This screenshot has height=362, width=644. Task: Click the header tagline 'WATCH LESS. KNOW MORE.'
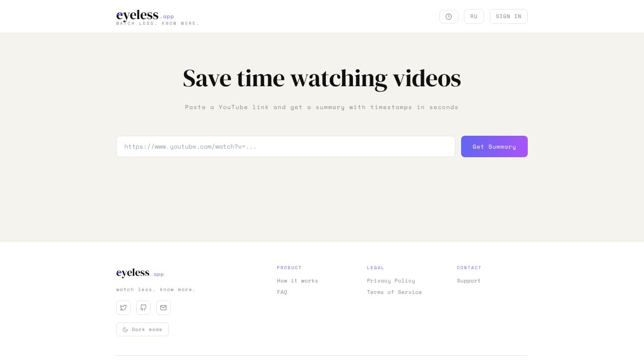coord(158,23)
